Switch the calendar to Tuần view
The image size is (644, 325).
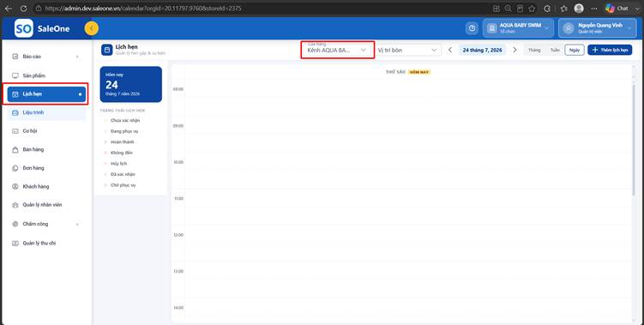click(x=555, y=50)
